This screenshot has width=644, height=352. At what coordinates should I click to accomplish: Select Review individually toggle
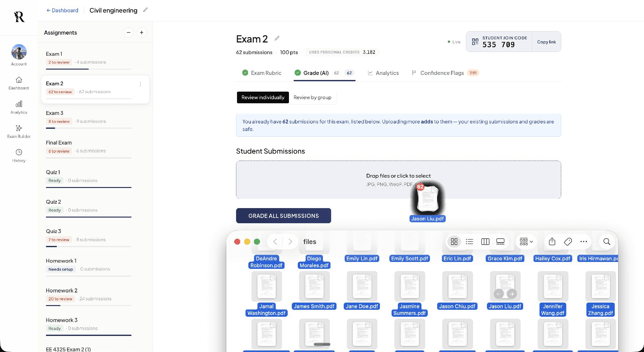(x=263, y=97)
